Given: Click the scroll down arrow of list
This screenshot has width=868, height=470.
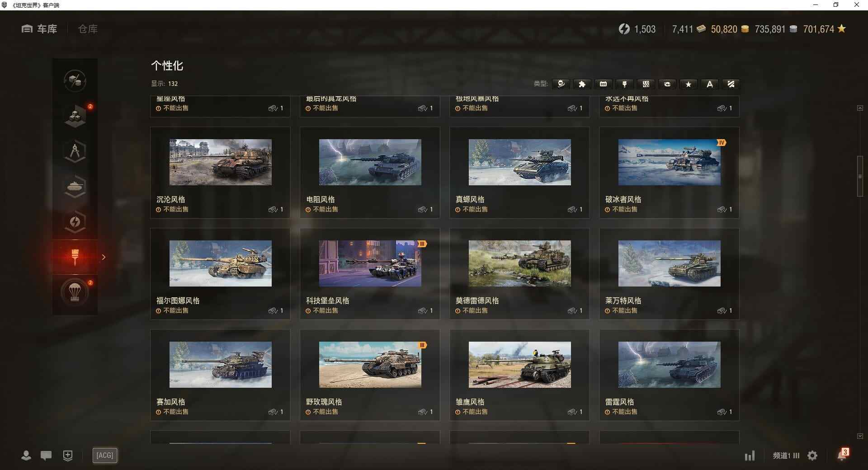Looking at the screenshot, I should click(860, 436).
